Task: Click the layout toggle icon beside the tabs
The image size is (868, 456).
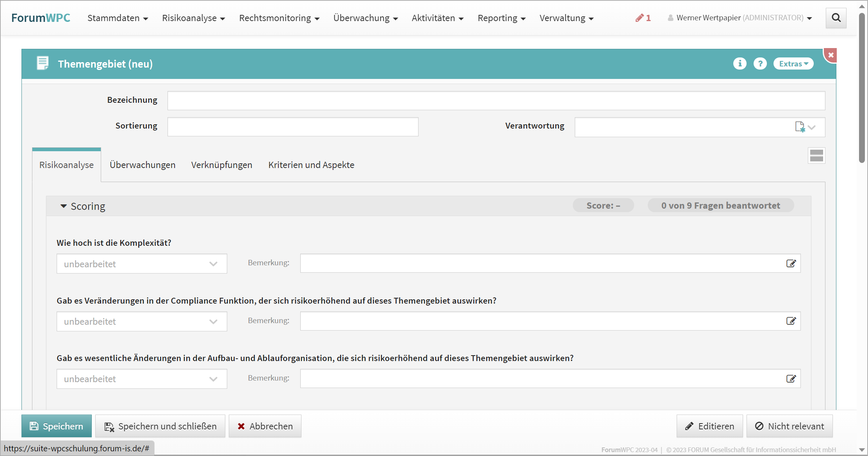Action: pos(816,156)
